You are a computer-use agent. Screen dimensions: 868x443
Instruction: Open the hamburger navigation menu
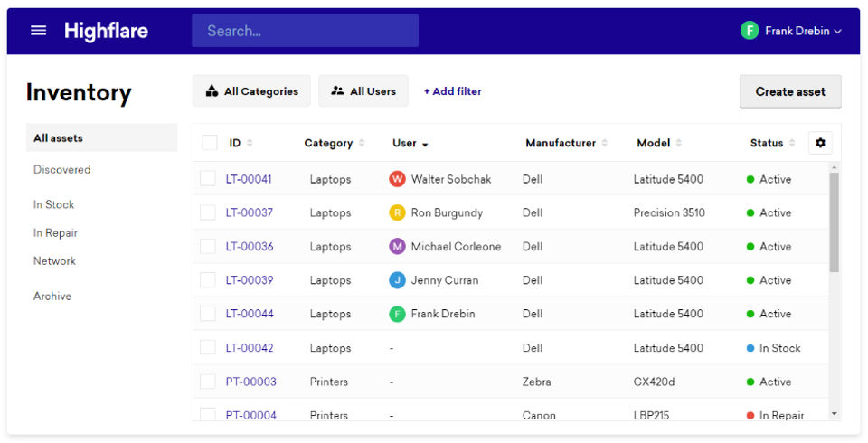(38, 31)
